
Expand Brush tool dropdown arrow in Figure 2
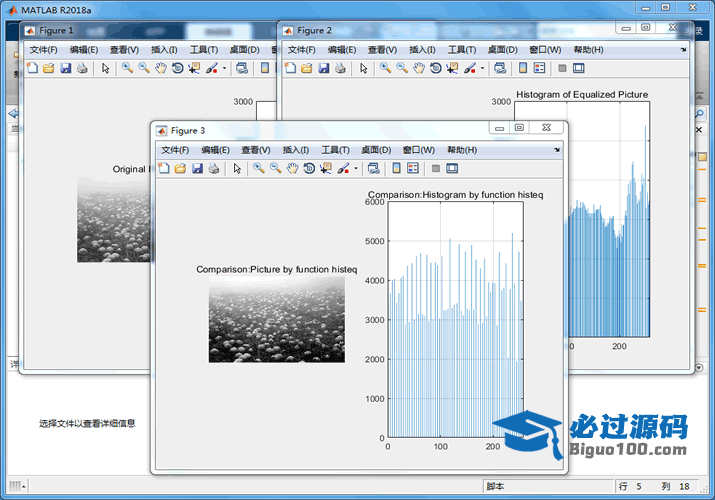pos(483,68)
